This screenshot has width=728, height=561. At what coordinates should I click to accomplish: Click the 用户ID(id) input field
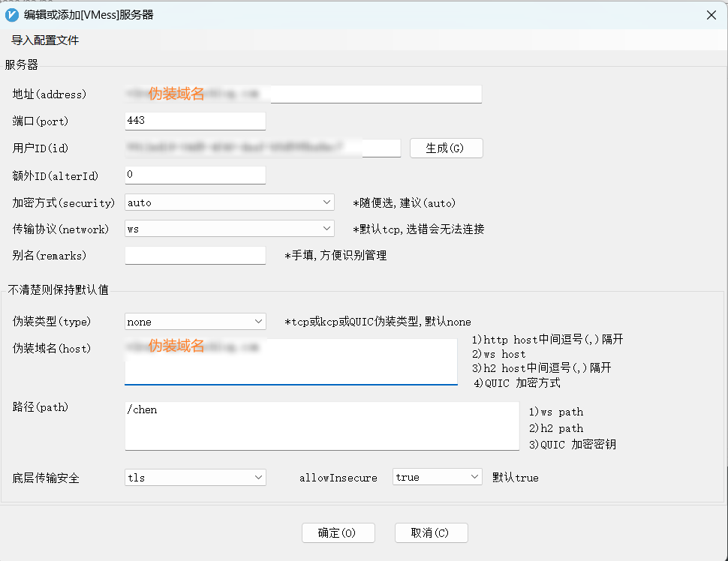click(263, 148)
